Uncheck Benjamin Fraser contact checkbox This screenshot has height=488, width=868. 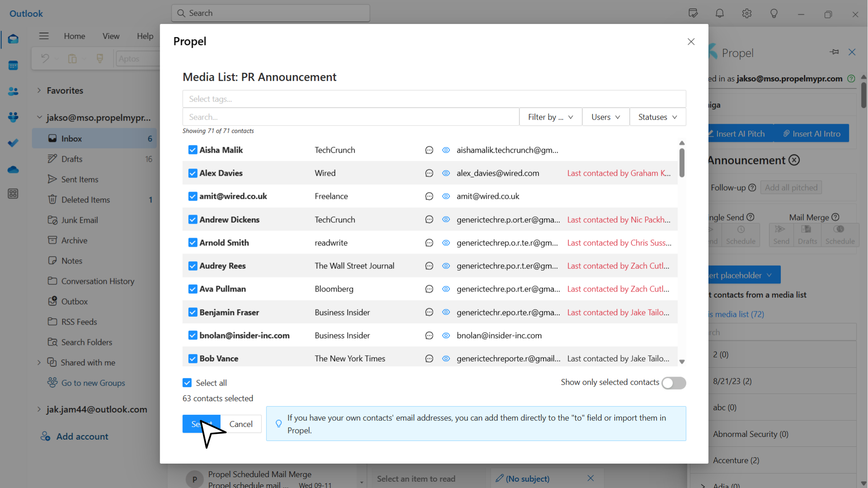[193, 312]
